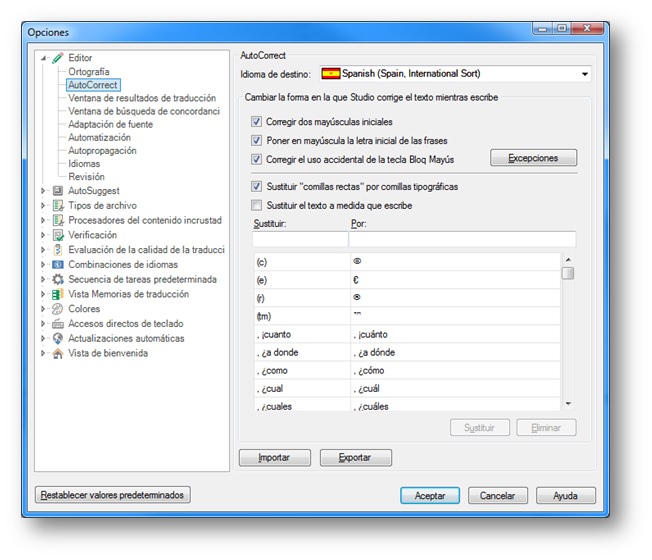Select Automatización in the tree

99,137
